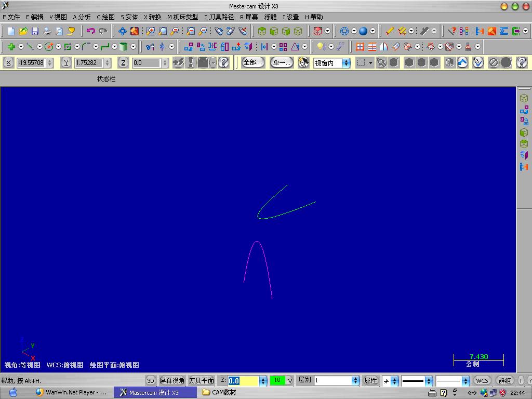This screenshot has width=532, height=399.
Task: Open the F文件 menu
Action: tap(11, 17)
